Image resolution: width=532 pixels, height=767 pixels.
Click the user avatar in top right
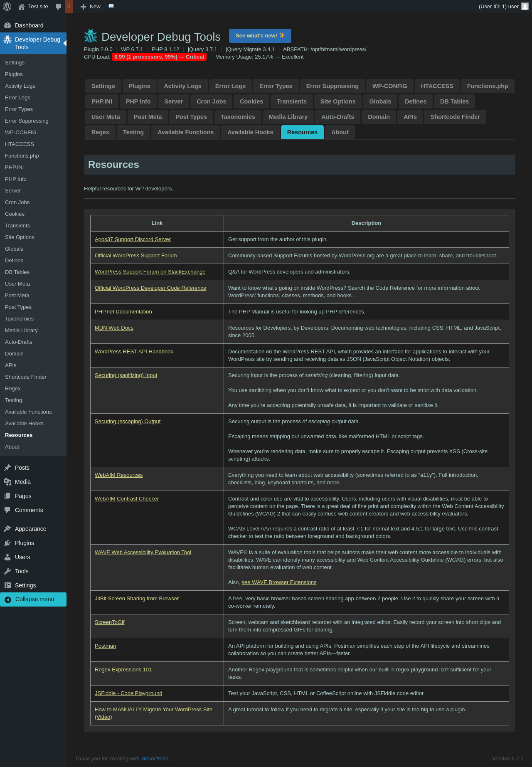(525, 7)
